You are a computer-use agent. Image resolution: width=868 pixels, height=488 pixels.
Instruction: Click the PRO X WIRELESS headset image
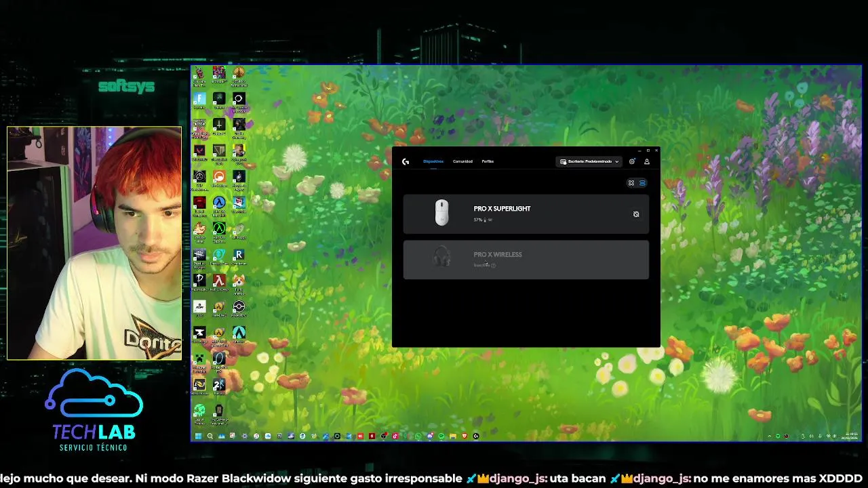(x=441, y=258)
